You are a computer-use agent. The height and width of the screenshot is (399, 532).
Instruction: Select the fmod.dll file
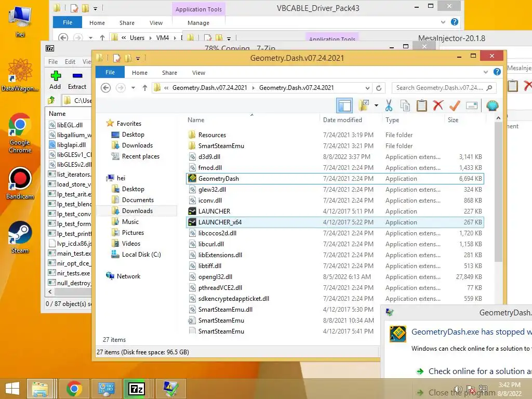[335, 168]
